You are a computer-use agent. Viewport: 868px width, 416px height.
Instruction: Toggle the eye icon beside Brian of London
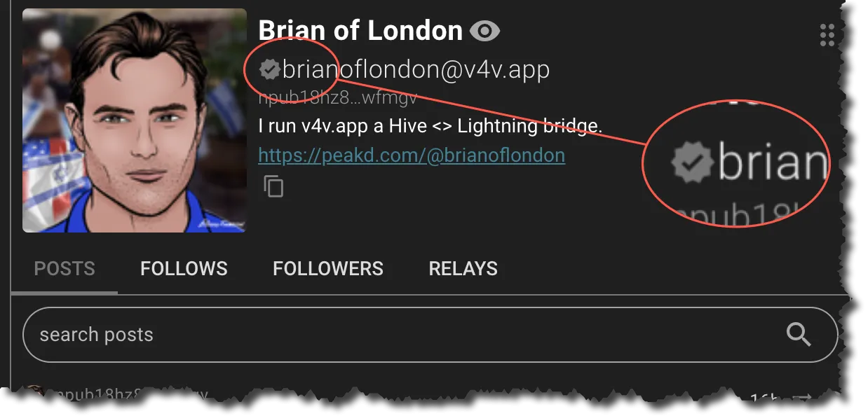[484, 31]
